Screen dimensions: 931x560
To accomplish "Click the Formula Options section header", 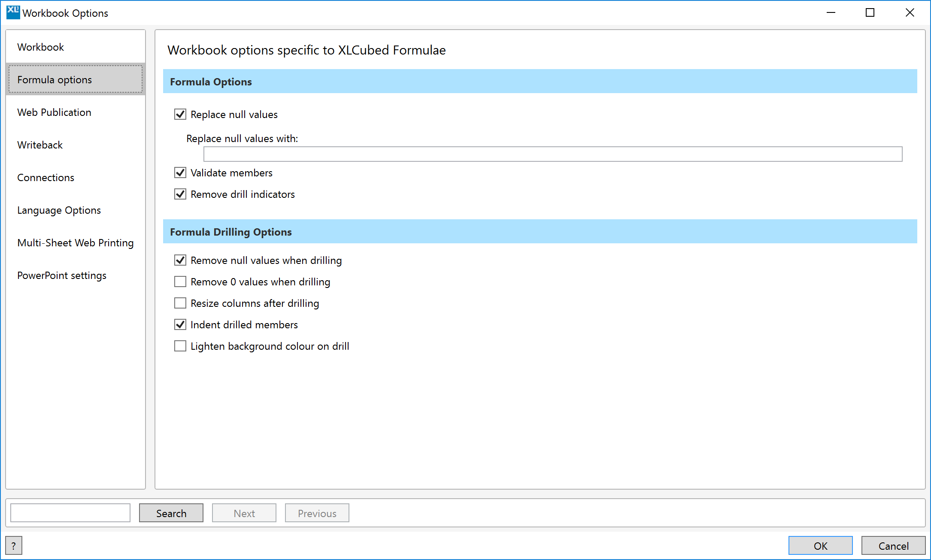I will [540, 82].
